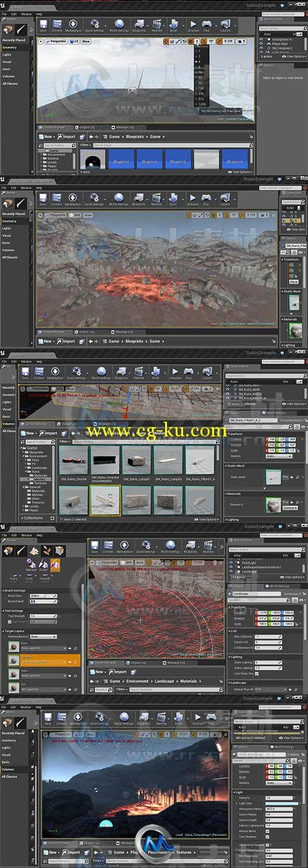308x868 pixels.
Task: Select Manage mode icon in the Landscape window
Action: point(31,564)
